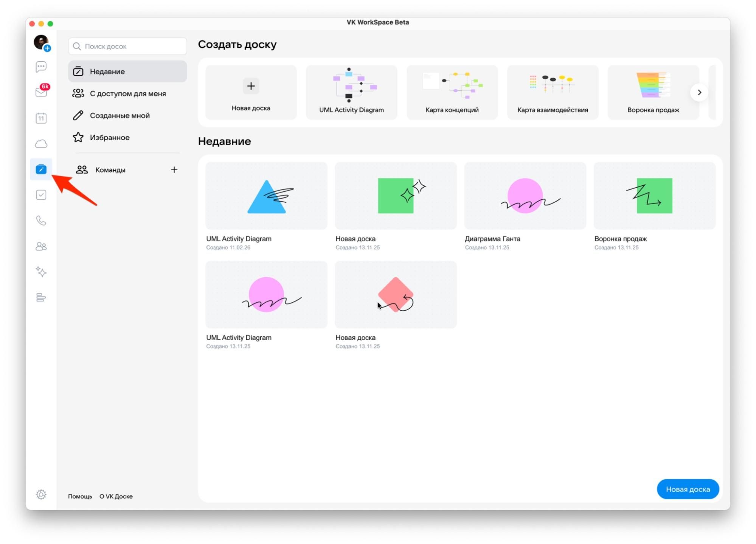The width and height of the screenshot is (756, 544).
Task: Create board from Карта концепций template
Action: [452, 92]
